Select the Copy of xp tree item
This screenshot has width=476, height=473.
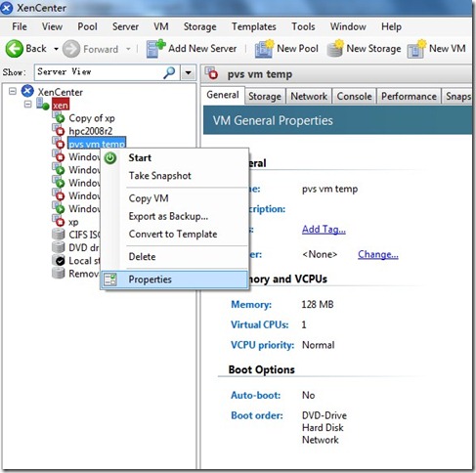pyautogui.click(x=92, y=118)
